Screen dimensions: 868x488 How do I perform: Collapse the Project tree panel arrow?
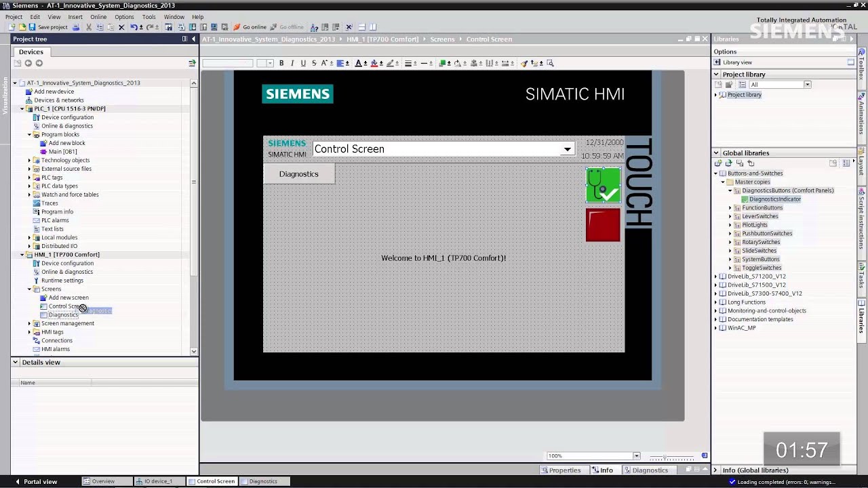coord(193,39)
